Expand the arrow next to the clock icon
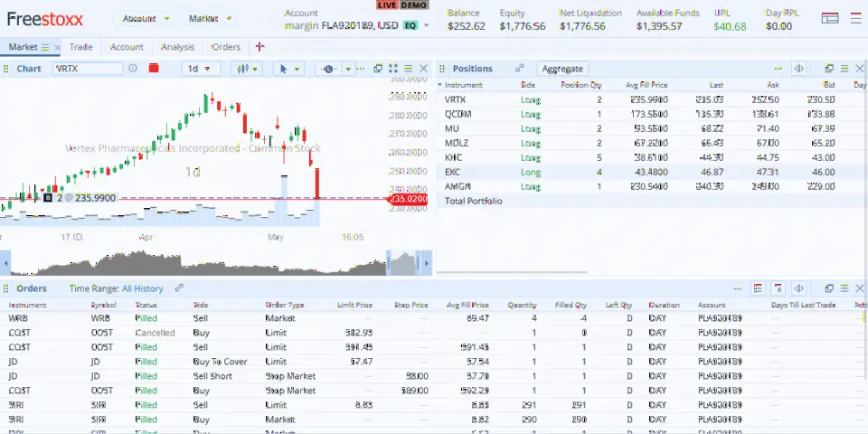868x434 pixels. tap(348, 69)
